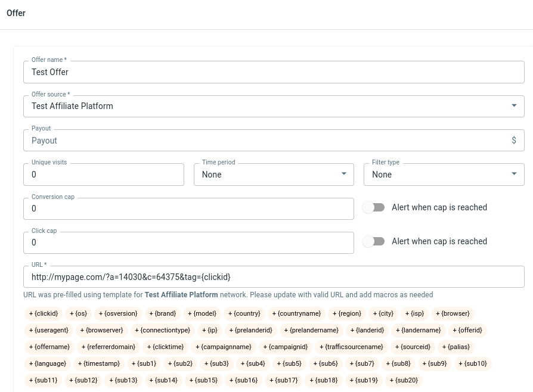Insert the {useragent} macro chip

[x=49, y=330]
